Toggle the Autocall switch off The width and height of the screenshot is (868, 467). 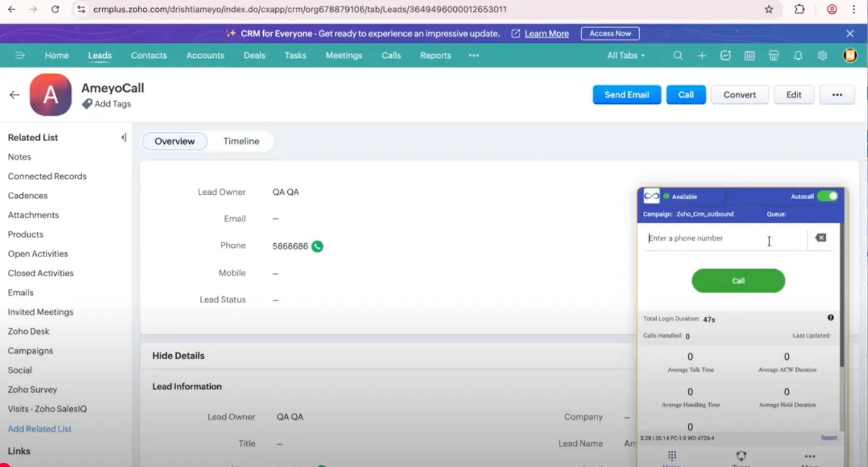click(828, 196)
